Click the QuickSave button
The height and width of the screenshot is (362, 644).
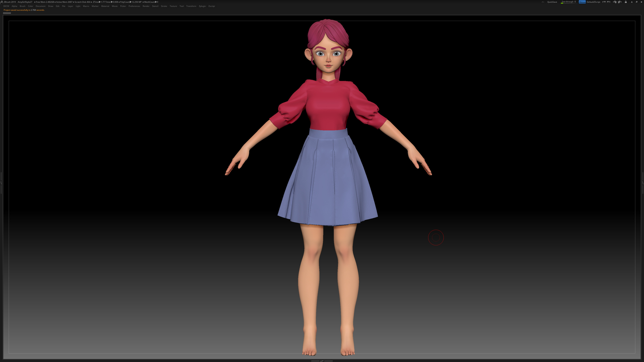(552, 2)
